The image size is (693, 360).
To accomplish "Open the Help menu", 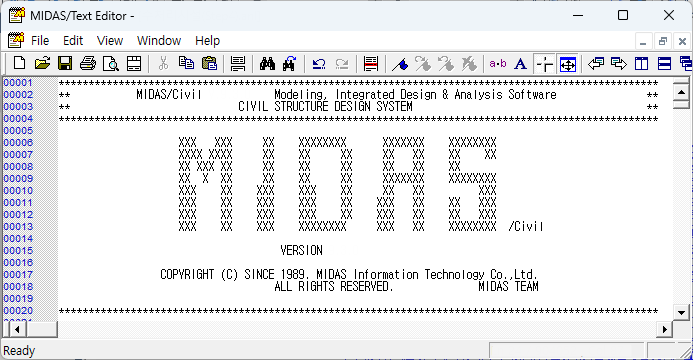I will (207, 41).
